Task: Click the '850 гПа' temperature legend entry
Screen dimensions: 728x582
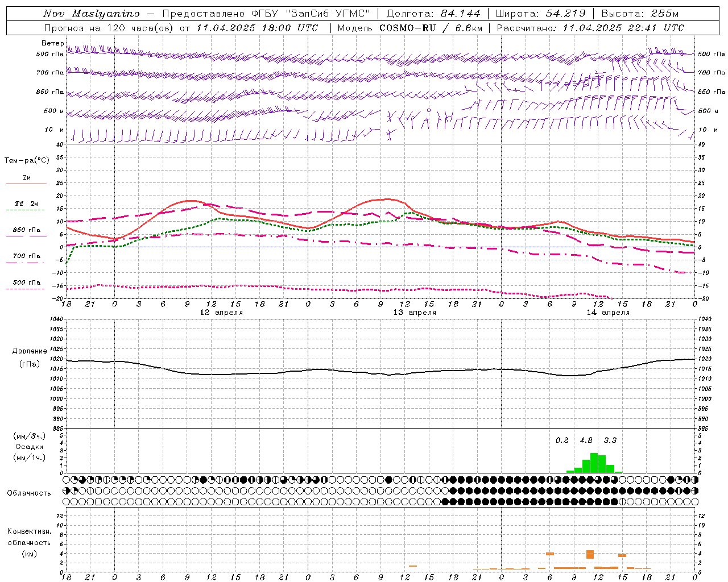Action: [x=27, y=230]
